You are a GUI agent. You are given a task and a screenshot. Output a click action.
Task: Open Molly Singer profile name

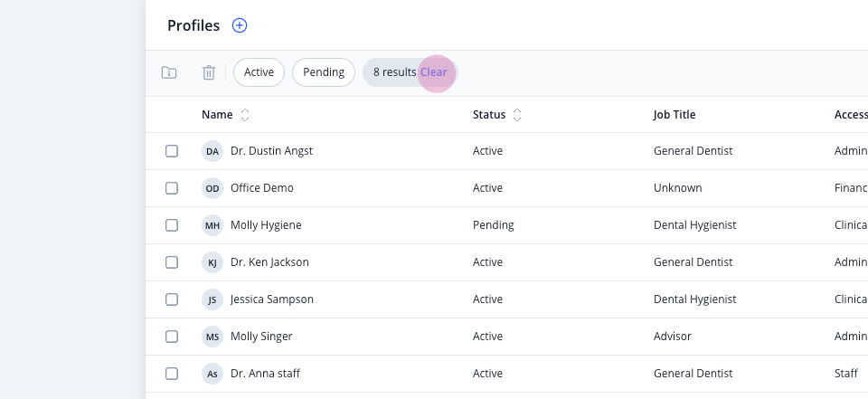coord(261,337)
